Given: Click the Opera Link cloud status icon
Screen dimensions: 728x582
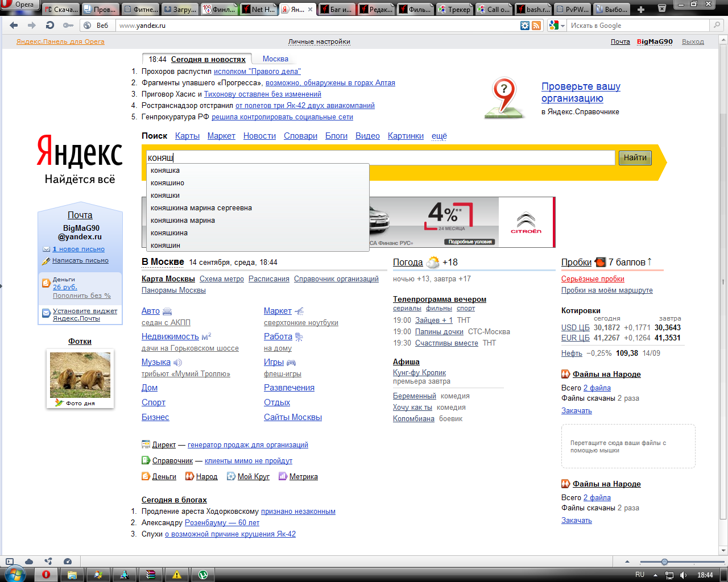Looking at the screenshot, I should [x=29, y=562].
